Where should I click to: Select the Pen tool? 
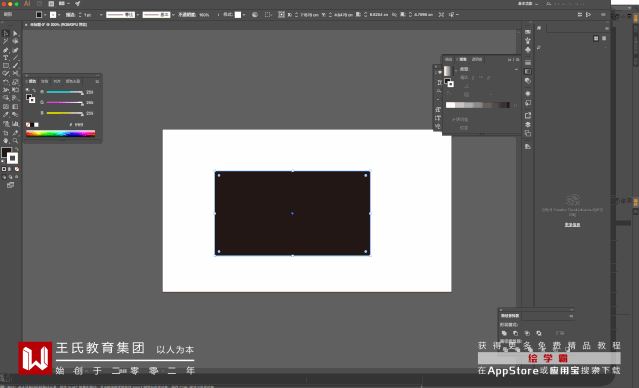click(6, 50)
